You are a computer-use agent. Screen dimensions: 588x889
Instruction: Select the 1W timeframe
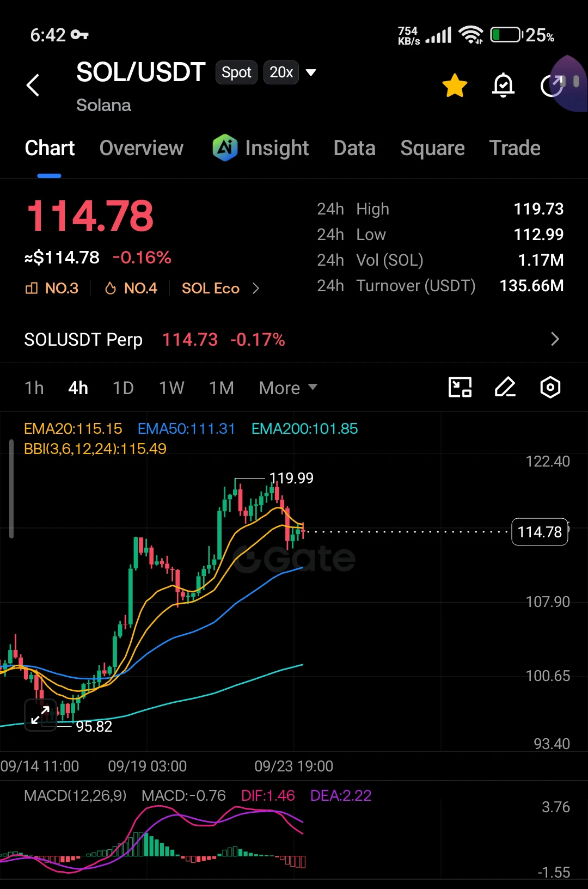pos(171,388)
